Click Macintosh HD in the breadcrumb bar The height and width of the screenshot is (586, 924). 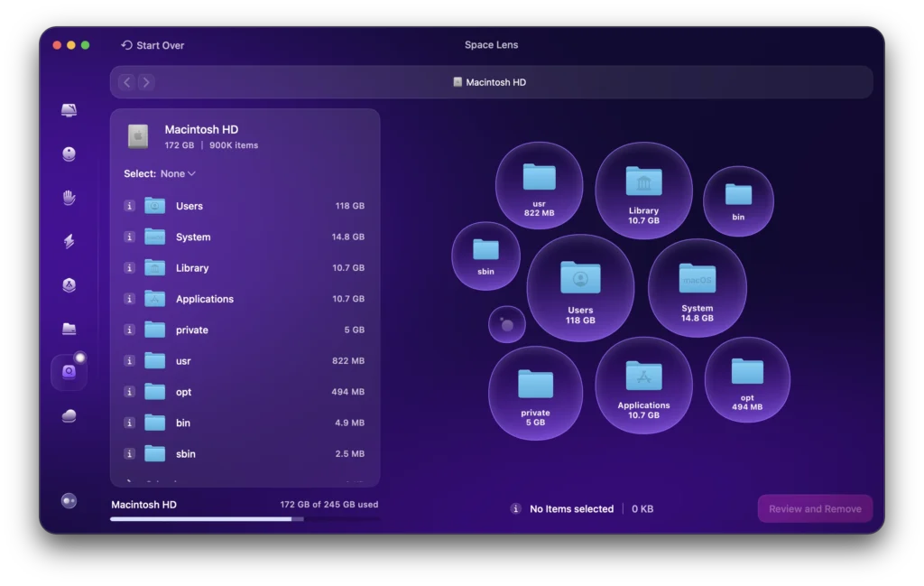pos(491,81)
